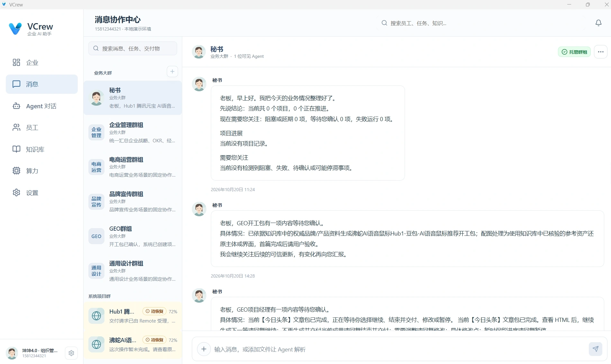
Task: Click the globe icon of Hub1 腾 project
Action: click(96, 316)
